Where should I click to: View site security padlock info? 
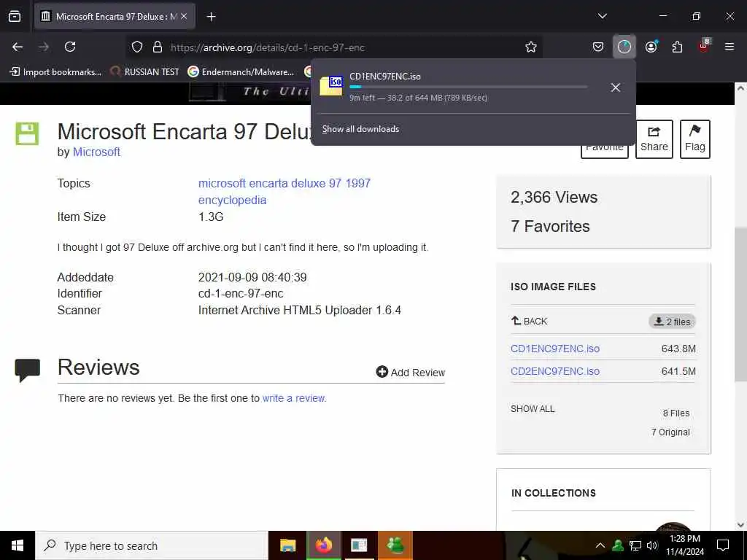click(158, 47)
